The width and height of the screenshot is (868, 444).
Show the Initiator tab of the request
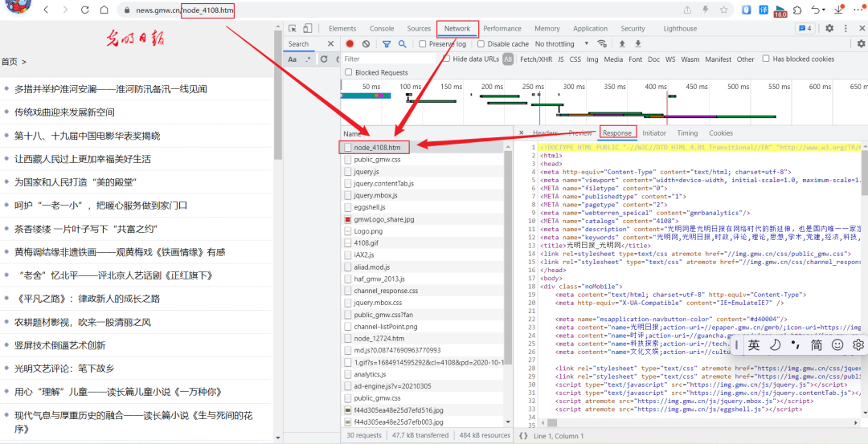(653, 133)
